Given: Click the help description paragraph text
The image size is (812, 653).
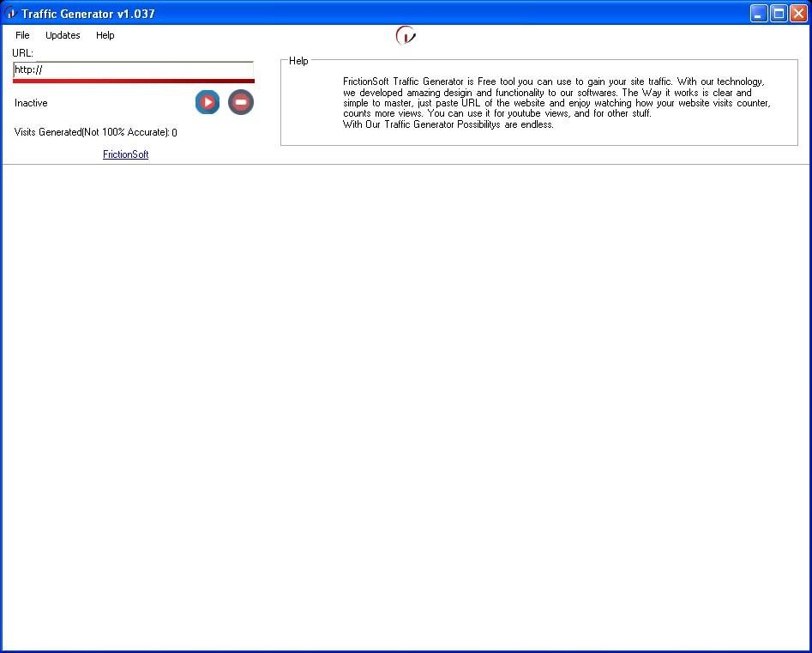Looking at the screenshot, I should (556, 103).
